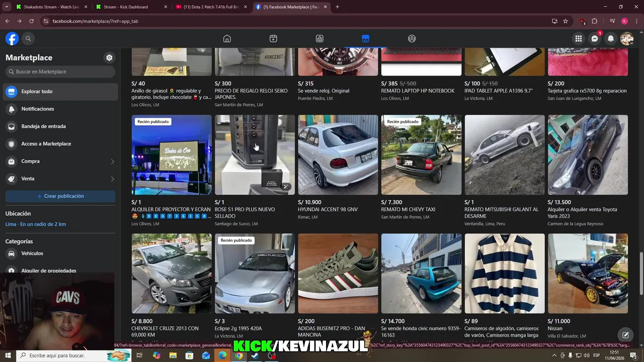Open Acceso a Marketplace
The width and height of the screenshot is (644, 362).
(x=61, y=144)
